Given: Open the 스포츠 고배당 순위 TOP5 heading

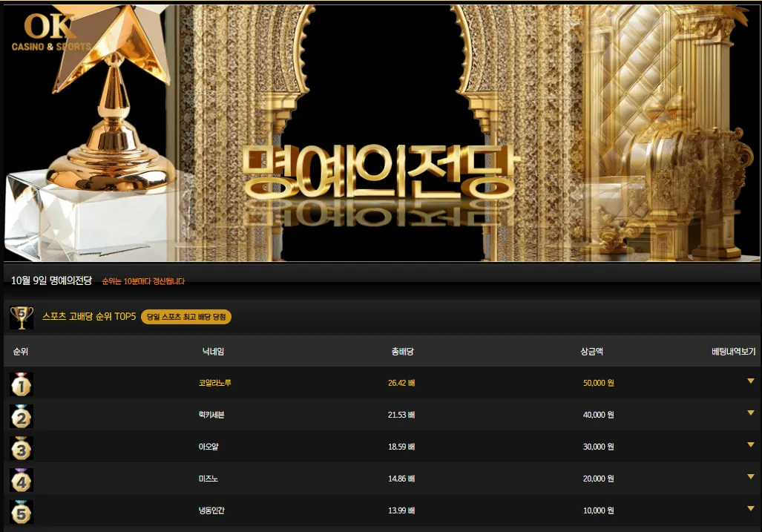Looking at the screenshot, I should (89, 316).
